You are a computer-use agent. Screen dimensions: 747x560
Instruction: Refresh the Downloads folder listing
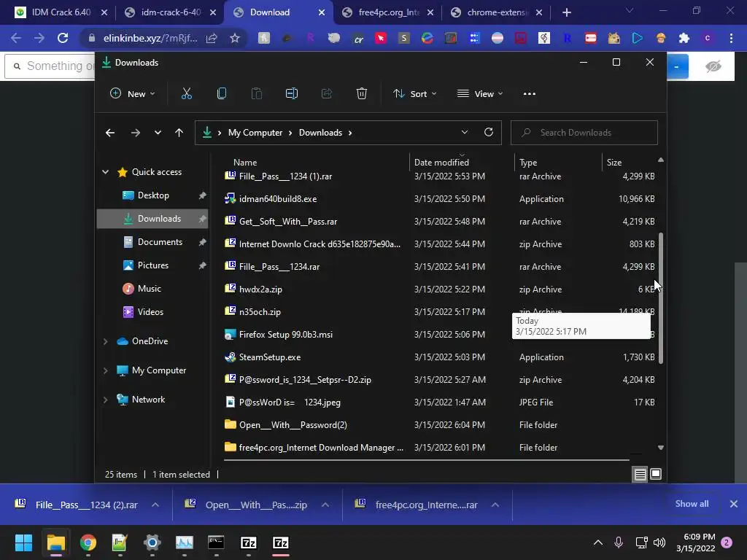(488, 133)
